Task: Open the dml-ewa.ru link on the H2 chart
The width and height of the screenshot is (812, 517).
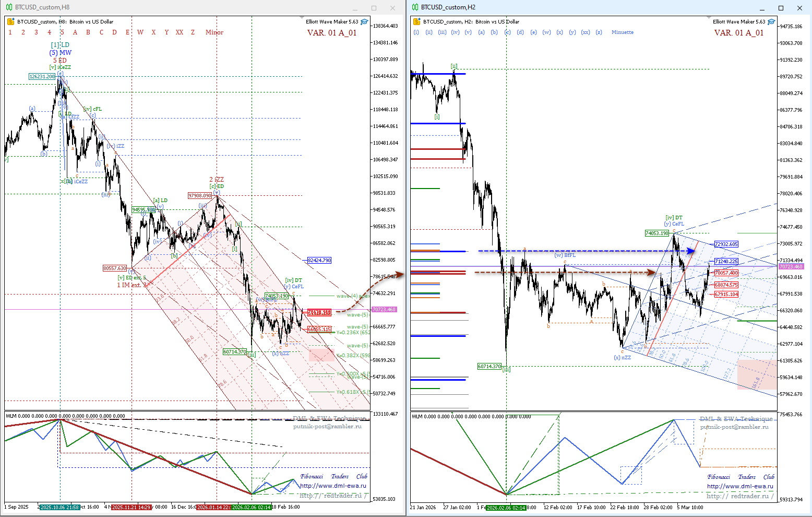Action: [740, 486]
